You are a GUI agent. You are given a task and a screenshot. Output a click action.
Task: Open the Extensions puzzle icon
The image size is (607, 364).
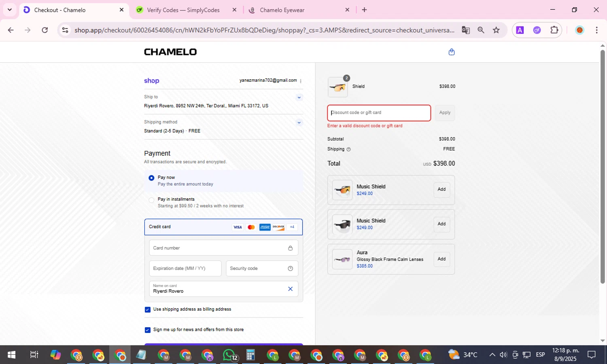click(x=554, y=30)
